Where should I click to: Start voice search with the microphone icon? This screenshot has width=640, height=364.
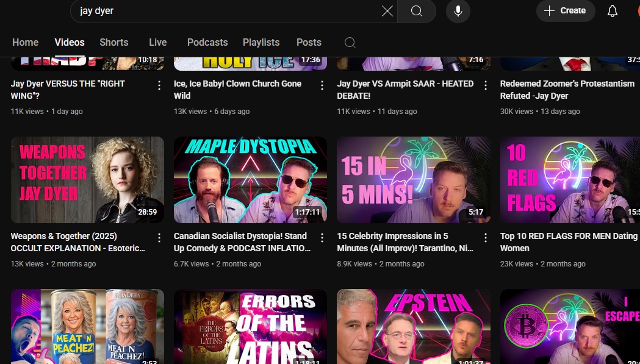(458, 11)
